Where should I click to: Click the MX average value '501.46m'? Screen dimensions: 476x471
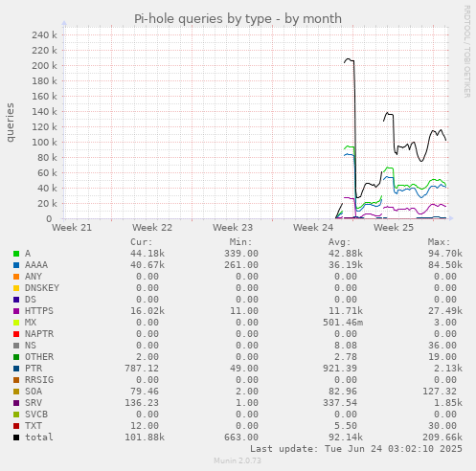point(343,323)
